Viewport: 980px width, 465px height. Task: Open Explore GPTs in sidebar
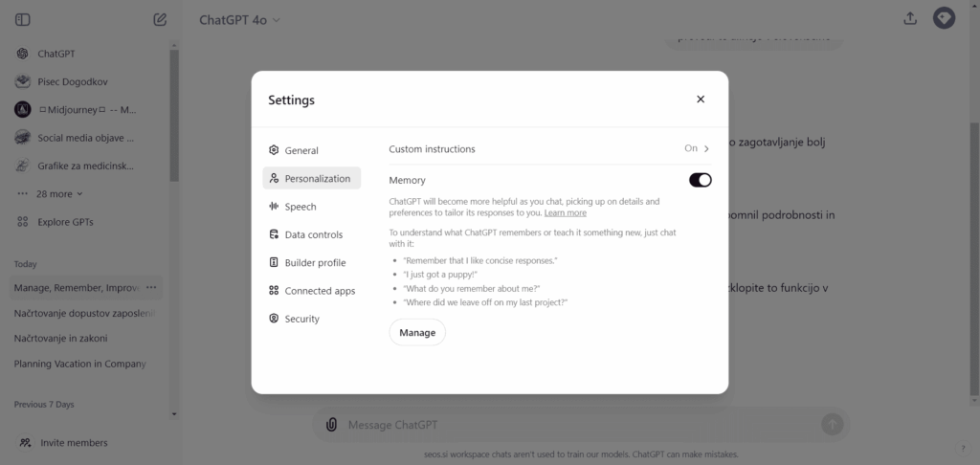(65, 222)
